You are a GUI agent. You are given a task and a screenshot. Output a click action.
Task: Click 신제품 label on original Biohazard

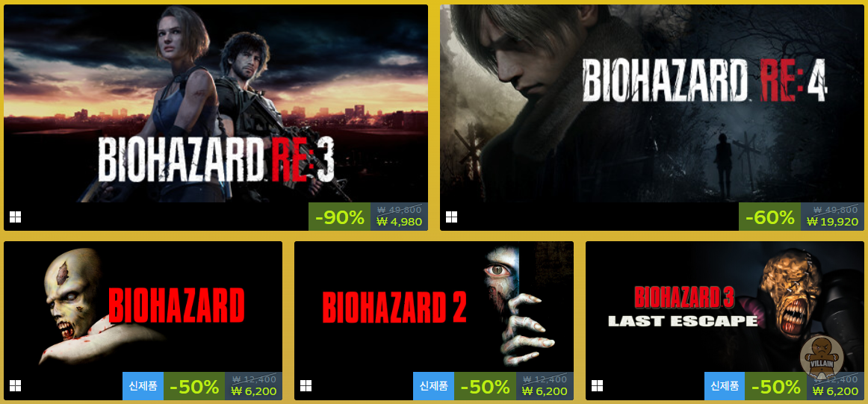[x=143, y=386]
